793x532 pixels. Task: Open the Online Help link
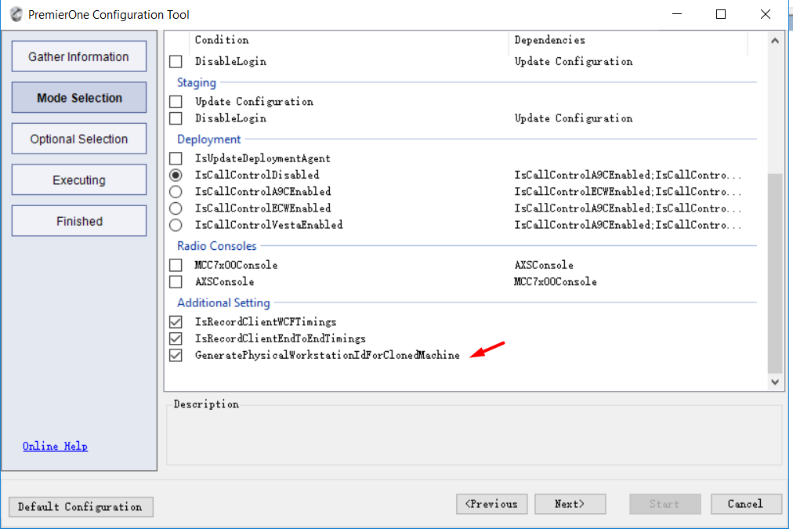coord(55,446)
